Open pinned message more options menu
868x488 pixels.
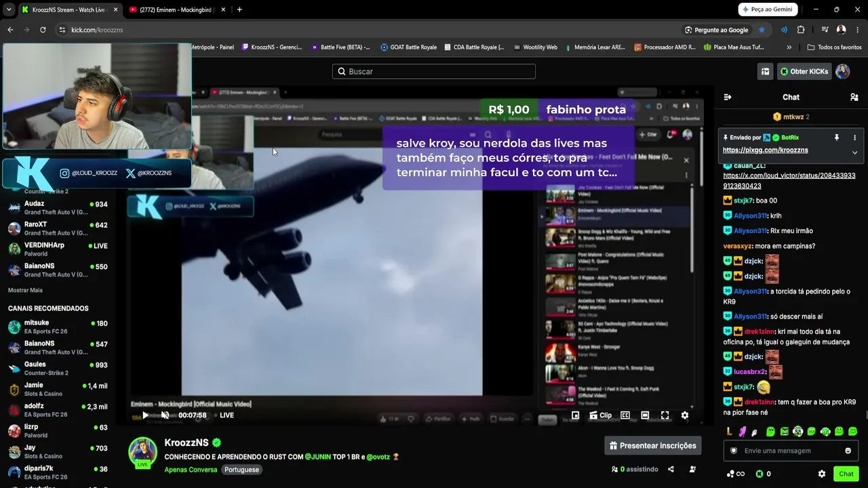[854, 138]
